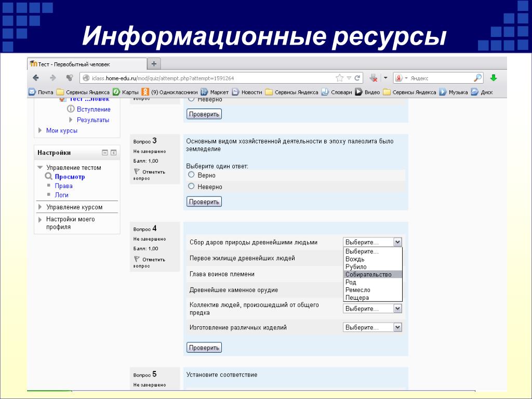Viewport: 532px width, 399px height.
Task: Open the Вступление link
Action: pos(94,109)
